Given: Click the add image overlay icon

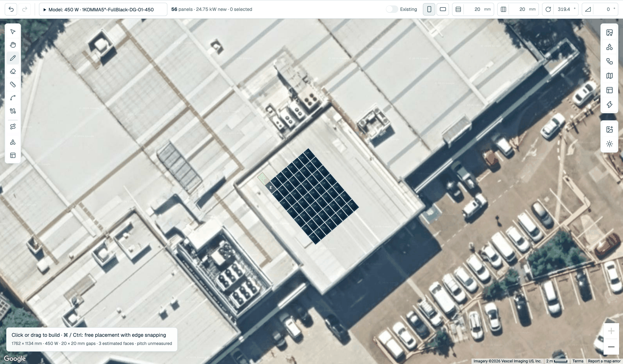Looking at the screenshot, I should [610, 129].
